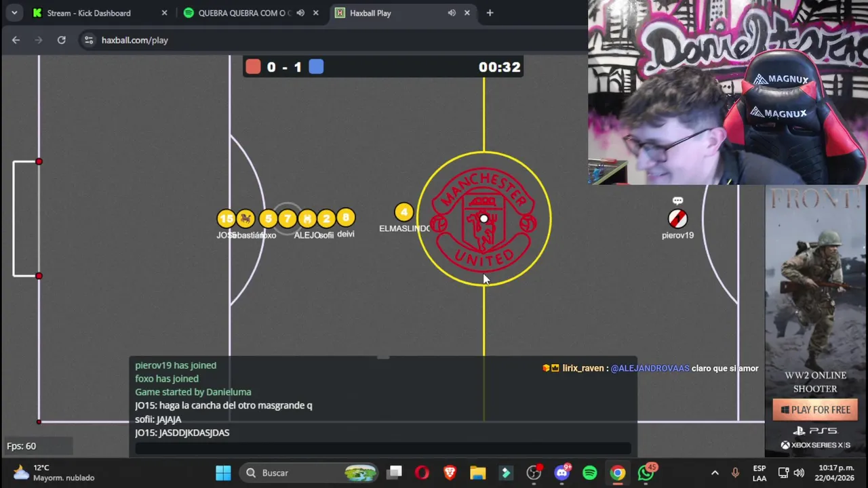The width and height of the screenshot is (868, 488).
Task: Open Discord from taskbar
Action: tap(562, 472)
